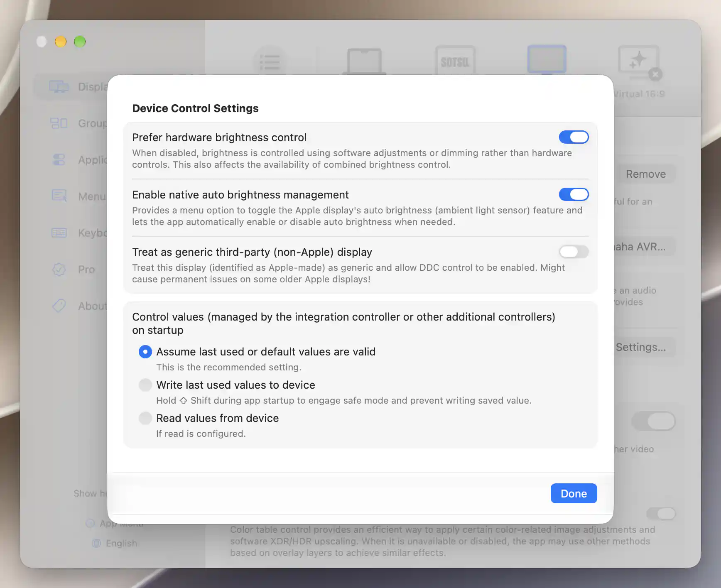Click the 'If read is configured.' hint
Viewport: 721px width, 588px height.
click(201, 434)
